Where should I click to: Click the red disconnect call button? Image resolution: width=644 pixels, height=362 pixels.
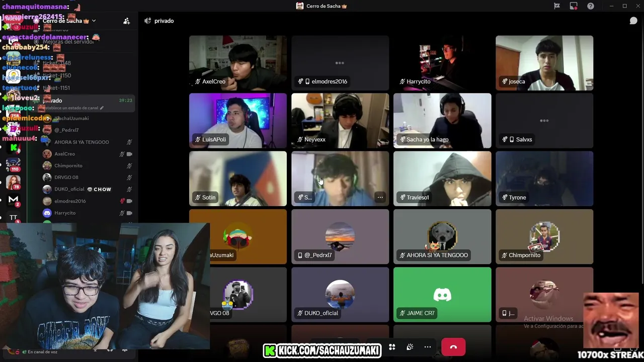coord(453,347)
